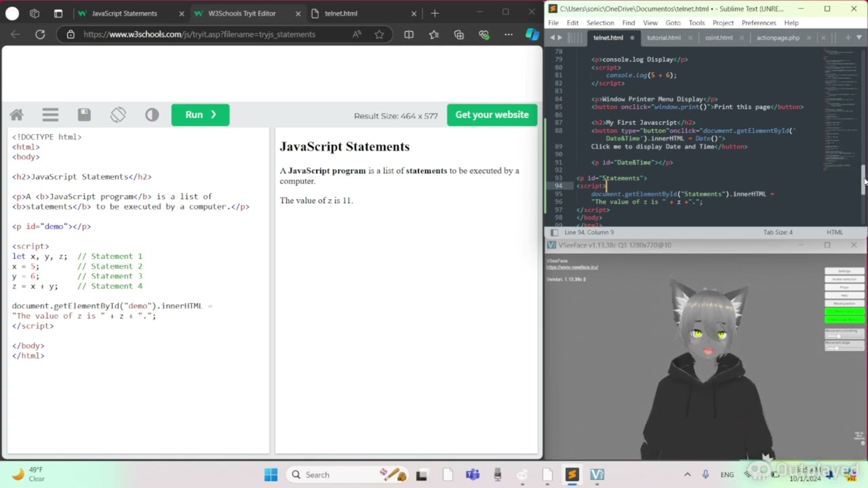Show hidden system tray icons chevron

687,474
